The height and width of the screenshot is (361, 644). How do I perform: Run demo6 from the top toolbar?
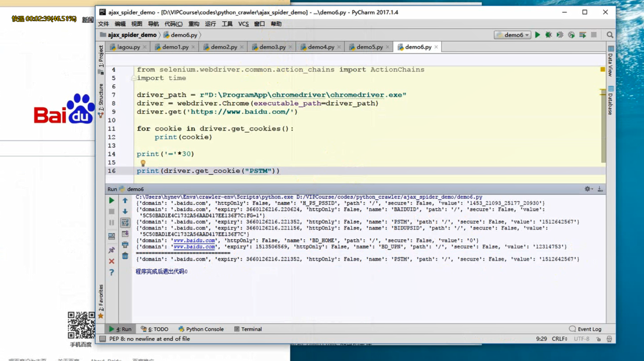tap(538, 35)
